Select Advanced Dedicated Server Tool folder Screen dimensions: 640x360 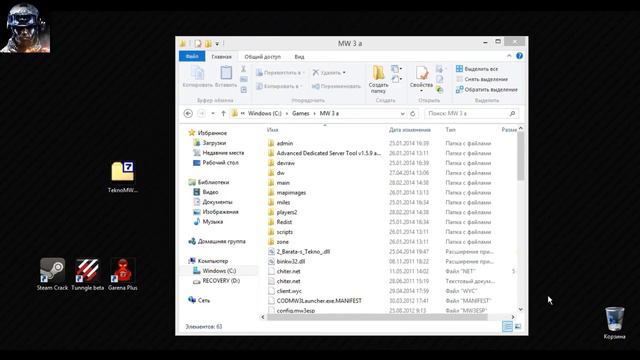coord(324,153)
